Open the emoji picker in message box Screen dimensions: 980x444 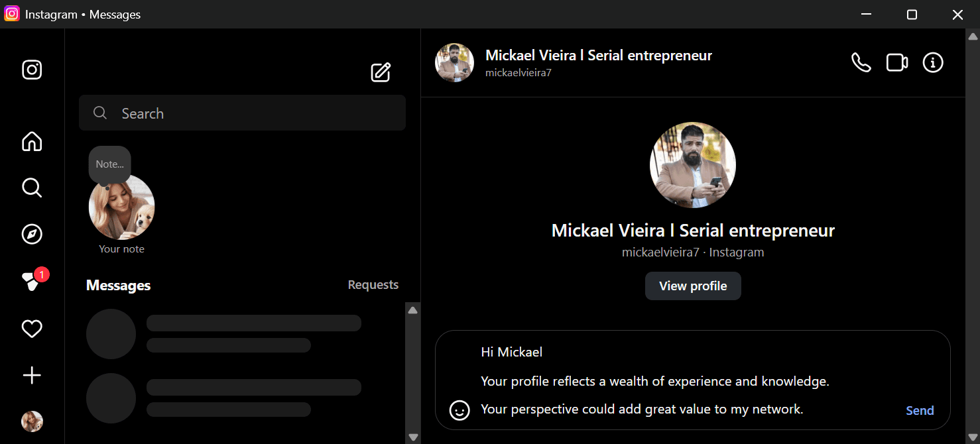tap(459, 410)
